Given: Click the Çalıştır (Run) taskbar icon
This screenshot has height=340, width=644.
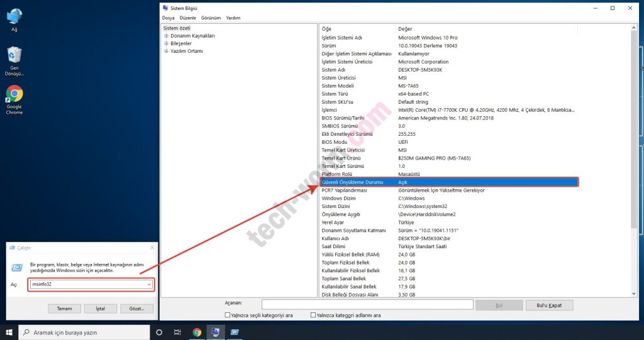Looking at the screenshot, I should click(x=235, y=332).
